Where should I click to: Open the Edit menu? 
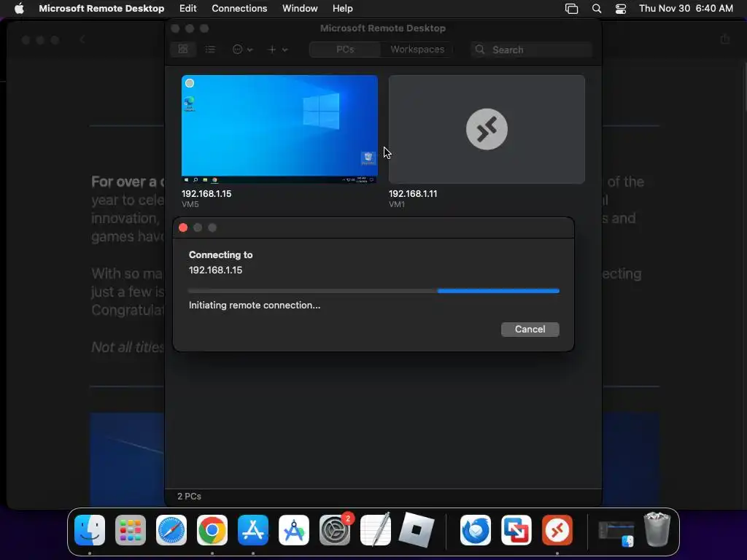point(187,8)
